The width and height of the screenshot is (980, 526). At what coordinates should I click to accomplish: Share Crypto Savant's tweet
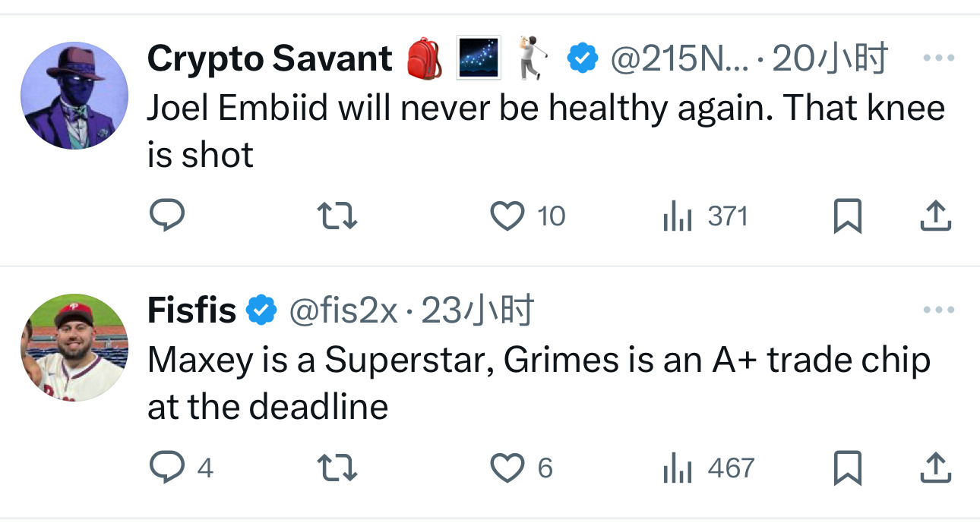pyautogui.click(x=935, y=216)
